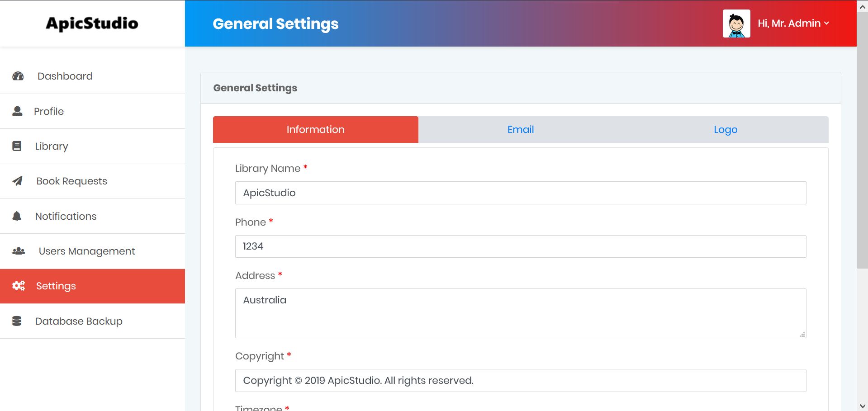Click the Settings gears icon
The width and height of the screenshot is (868, 411).
point(19,286)
